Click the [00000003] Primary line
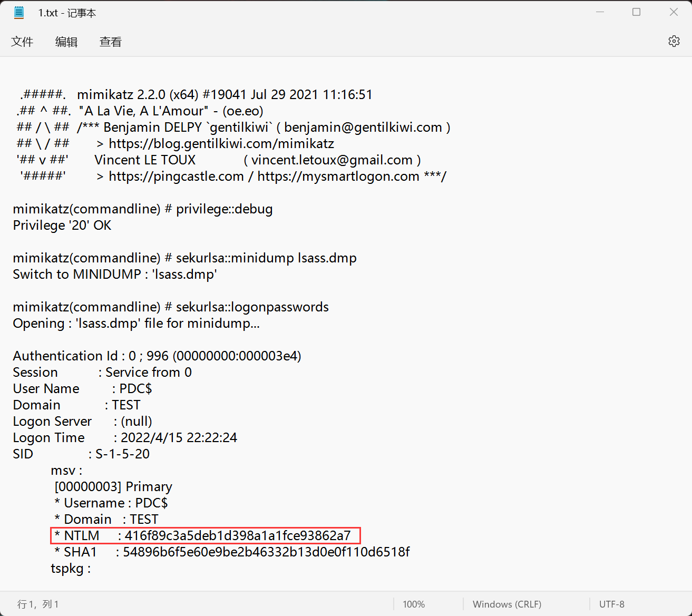692x616 pixels. [113, 486]
